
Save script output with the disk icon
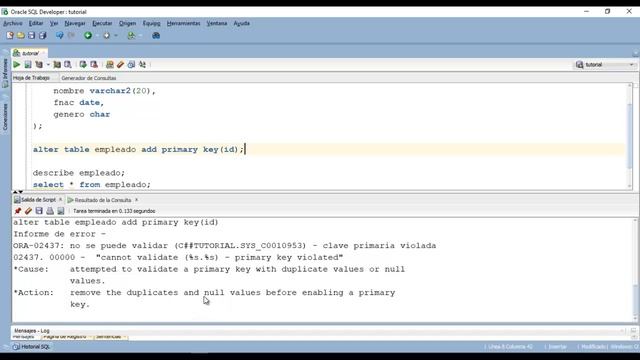39,211
